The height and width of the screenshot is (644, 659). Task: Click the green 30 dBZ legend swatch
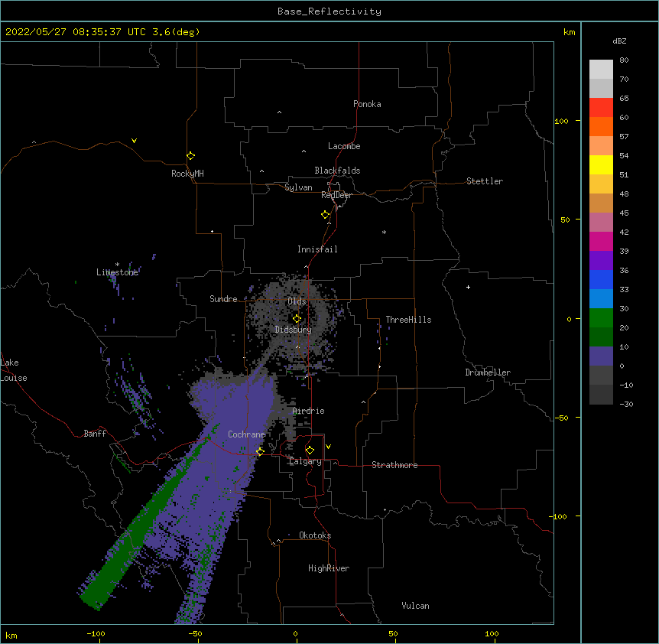(x=601, y=317)
